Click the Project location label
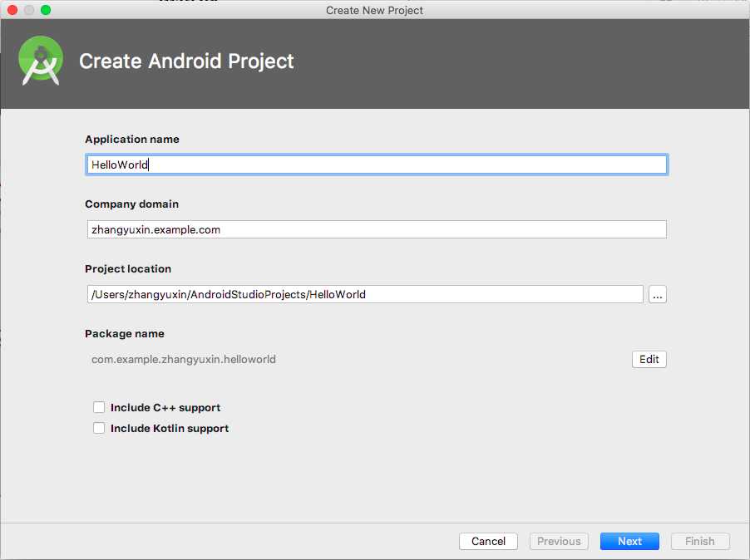 128,269
